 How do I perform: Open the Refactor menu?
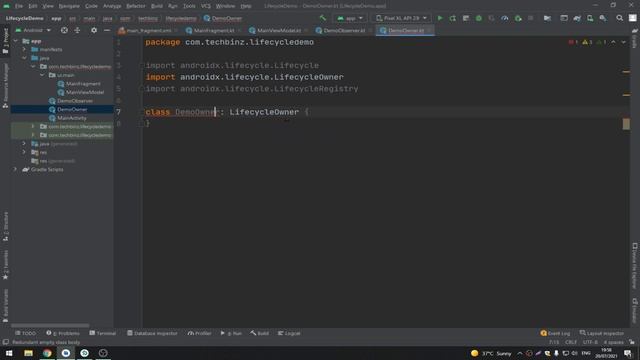click(x=136, y=6)
